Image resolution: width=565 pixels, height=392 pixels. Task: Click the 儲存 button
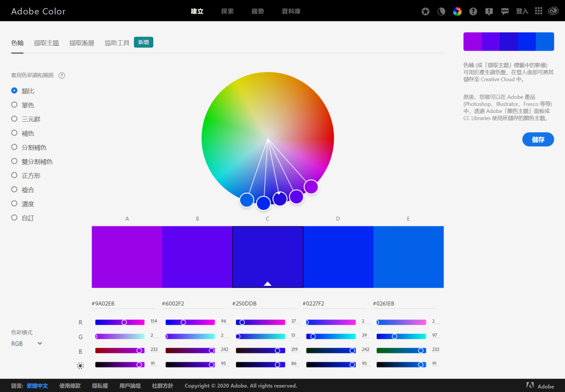pyautogui.click(x=538, y=140)
